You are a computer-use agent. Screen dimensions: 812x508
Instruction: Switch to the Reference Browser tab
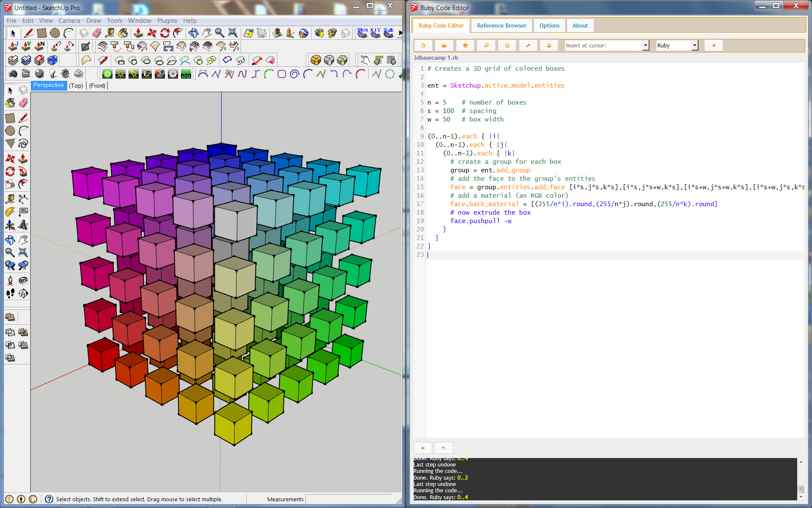(502, 25)
